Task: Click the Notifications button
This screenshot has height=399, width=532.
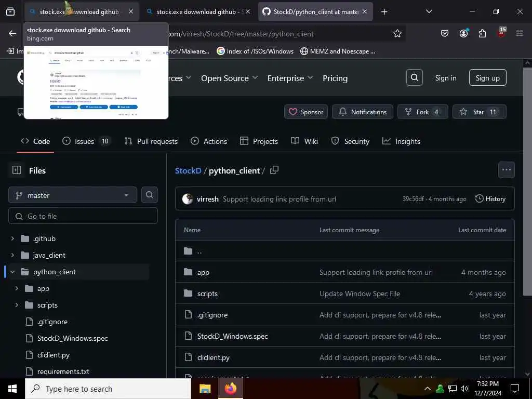Action: [x=362, y=112]
